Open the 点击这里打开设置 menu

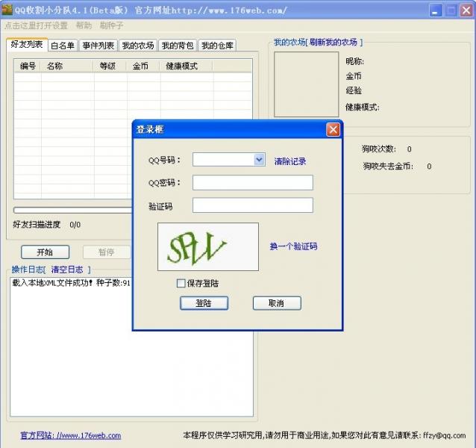pyautogui.click(x=36, y=25)
